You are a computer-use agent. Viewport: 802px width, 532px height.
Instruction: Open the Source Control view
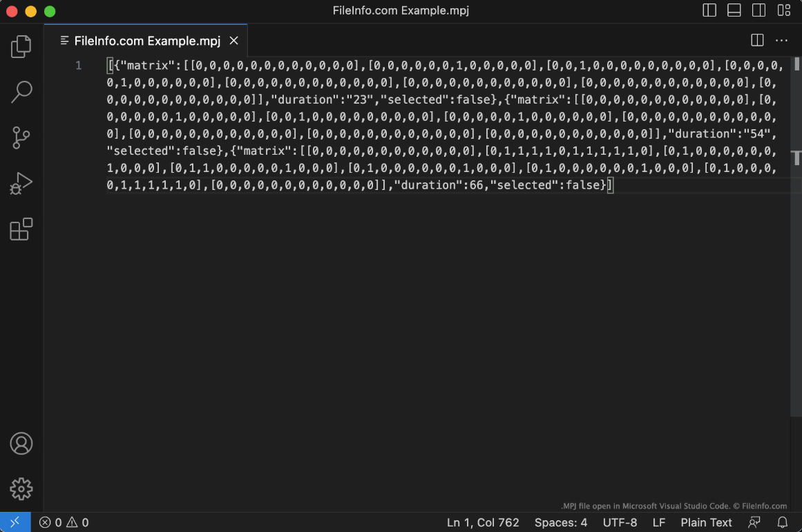click(21, 137)
